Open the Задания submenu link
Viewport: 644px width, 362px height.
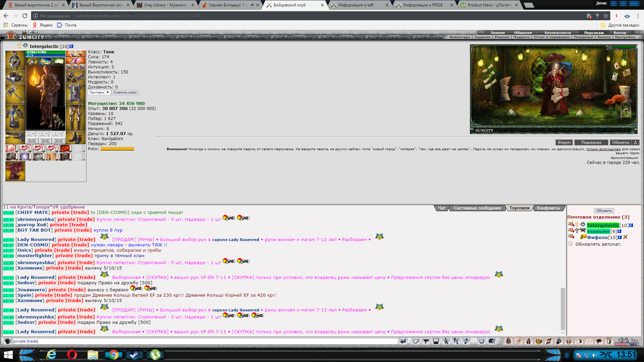(x=482, y=37)
